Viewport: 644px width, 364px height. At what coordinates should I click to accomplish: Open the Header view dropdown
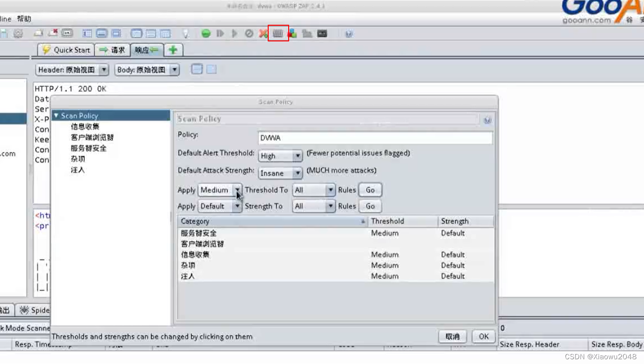[72, 70]
